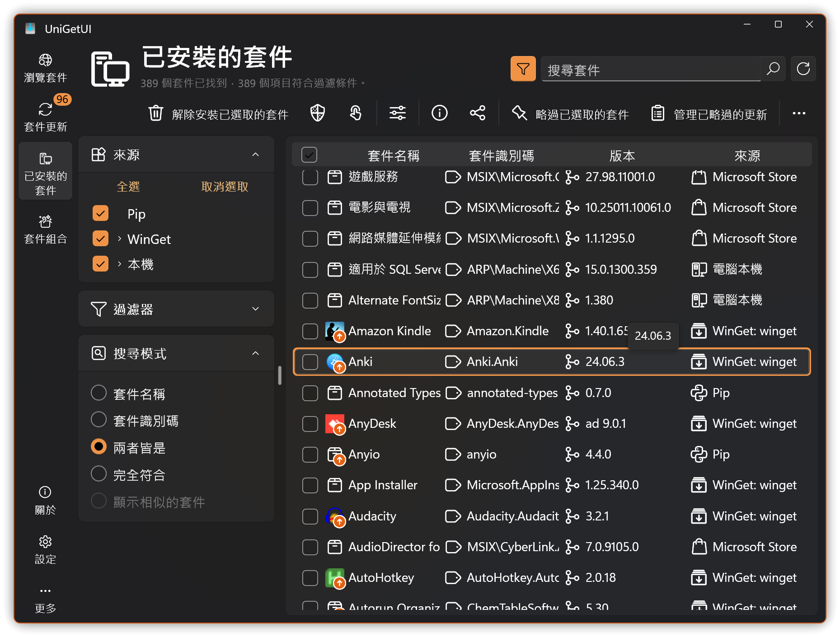Open the toolbar more options ellipsis
Viewport: 840px width, 637px height.
[x=799, y=113]
